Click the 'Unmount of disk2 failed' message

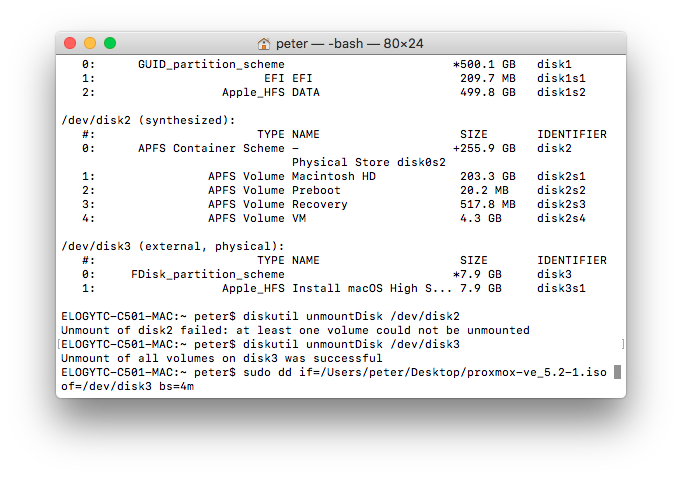[x=142, y=330]
